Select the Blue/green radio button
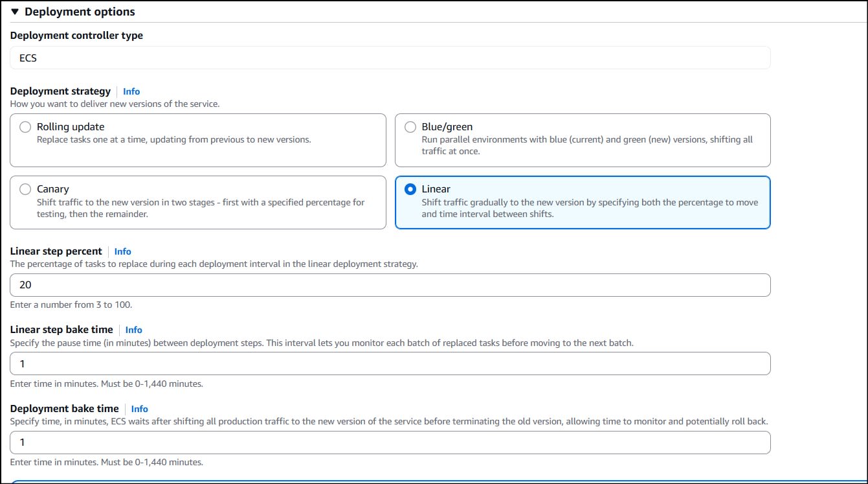 [410, 127]
